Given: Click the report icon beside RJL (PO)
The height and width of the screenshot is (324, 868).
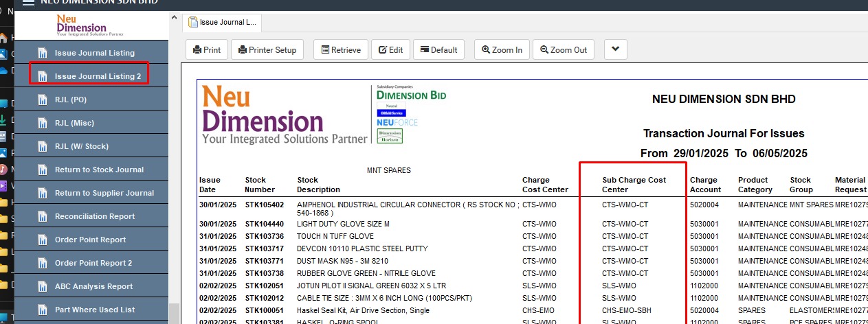Looking at the screenshot, I should (x=42, y=100).
